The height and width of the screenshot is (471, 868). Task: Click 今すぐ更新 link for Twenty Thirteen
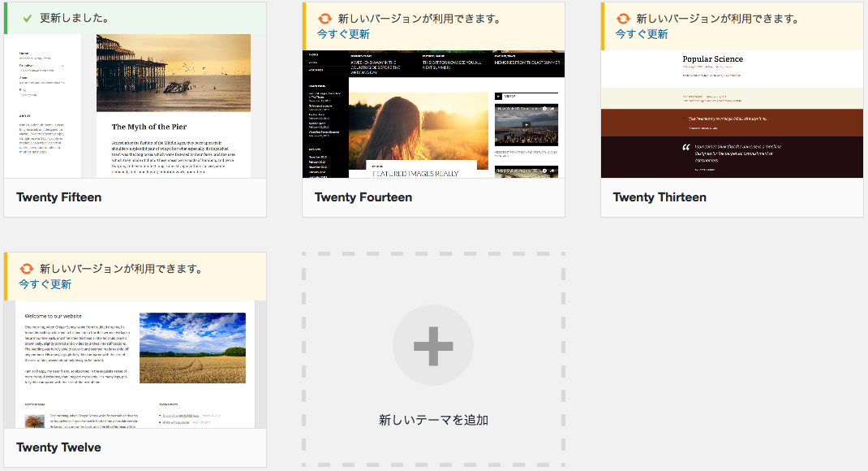(x=642, y=34)
